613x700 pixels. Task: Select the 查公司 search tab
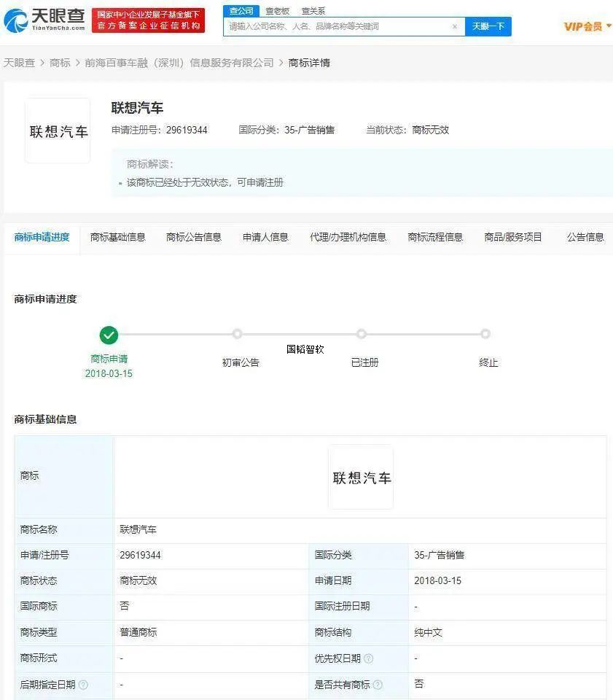(x=241, y=11)
